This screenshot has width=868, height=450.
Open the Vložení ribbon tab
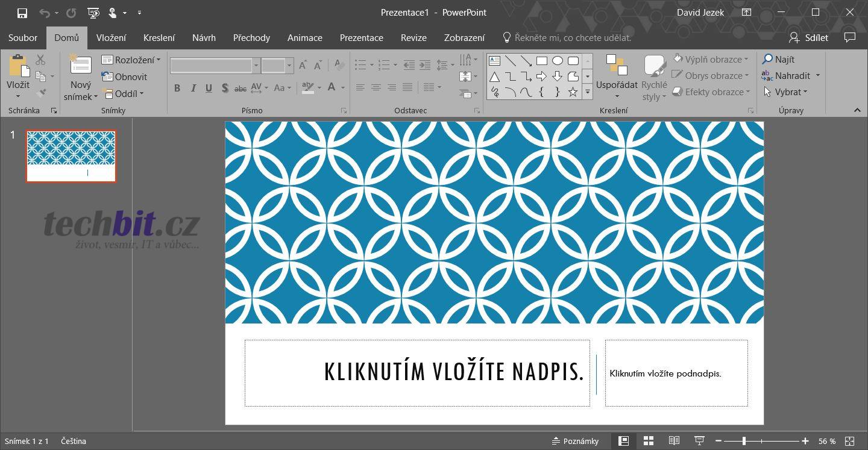(x=111, y=37)
